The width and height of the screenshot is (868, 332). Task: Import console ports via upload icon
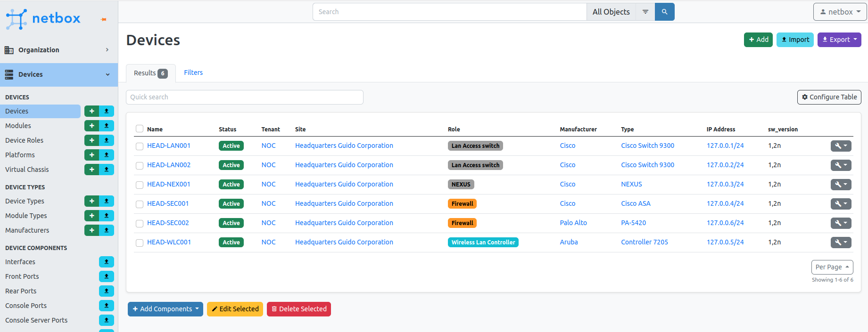[x=107, y=306]
